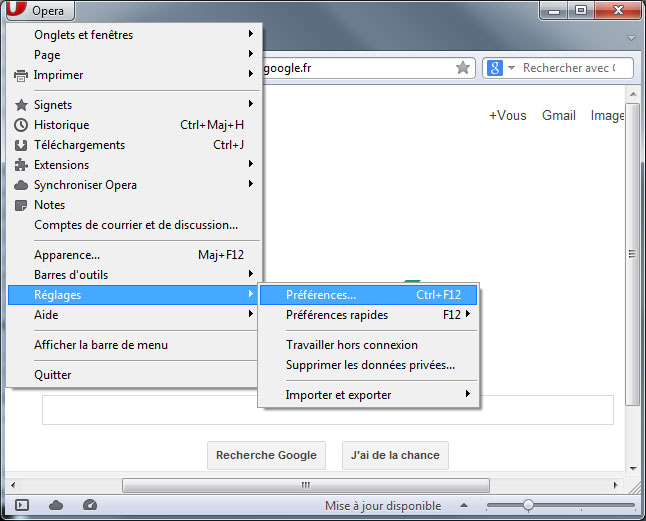Click the arrow next to Mise à jour
Viewport: 646px width, 521px height.
pos(464,505)
